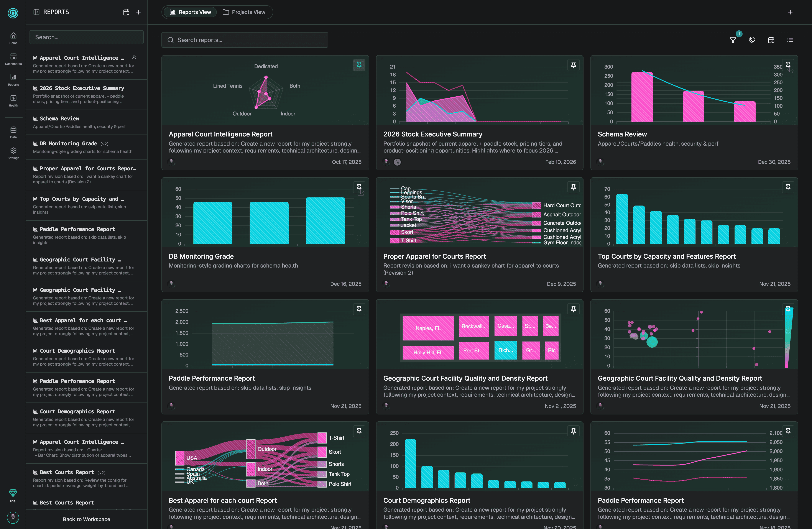Click Back to Workspace

(86, 519)
